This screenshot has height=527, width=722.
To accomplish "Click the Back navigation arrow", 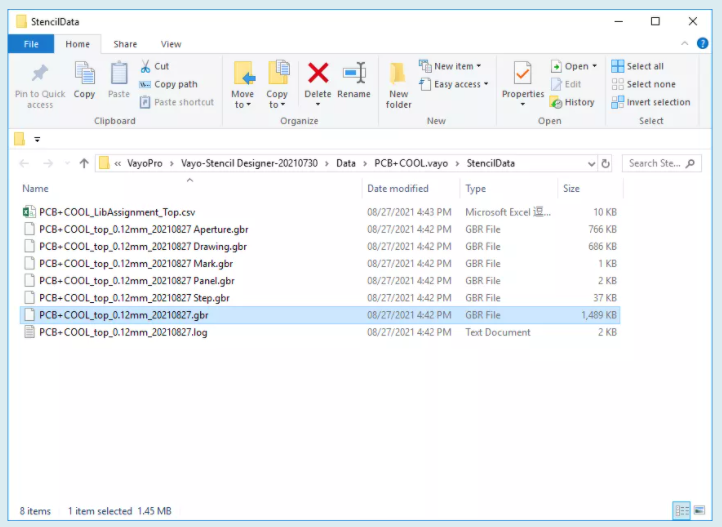I will tap(24, 163).
